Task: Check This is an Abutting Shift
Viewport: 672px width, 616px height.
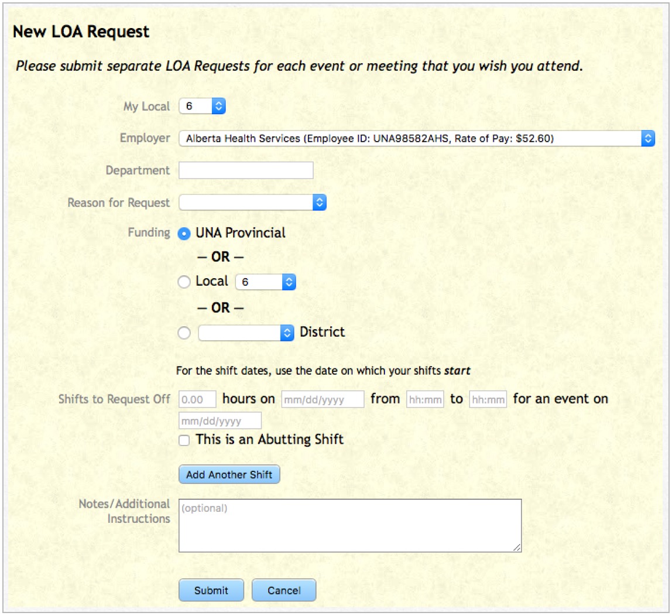Action: (183, 439)
